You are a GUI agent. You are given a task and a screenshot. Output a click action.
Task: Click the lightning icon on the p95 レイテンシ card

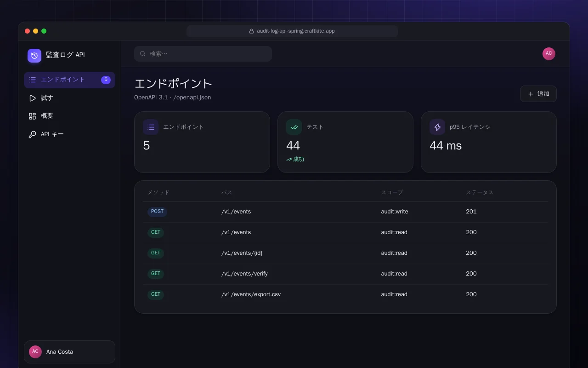[437, 127]
